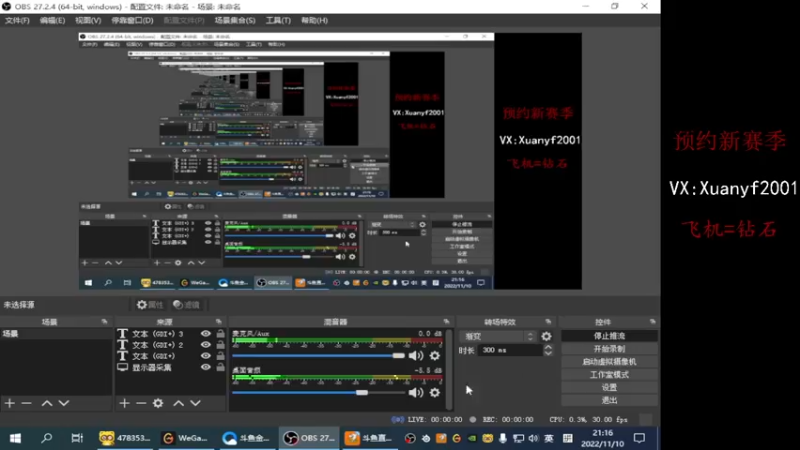
Task: Click 开始录制 to start recording
Action: point(609,349)
